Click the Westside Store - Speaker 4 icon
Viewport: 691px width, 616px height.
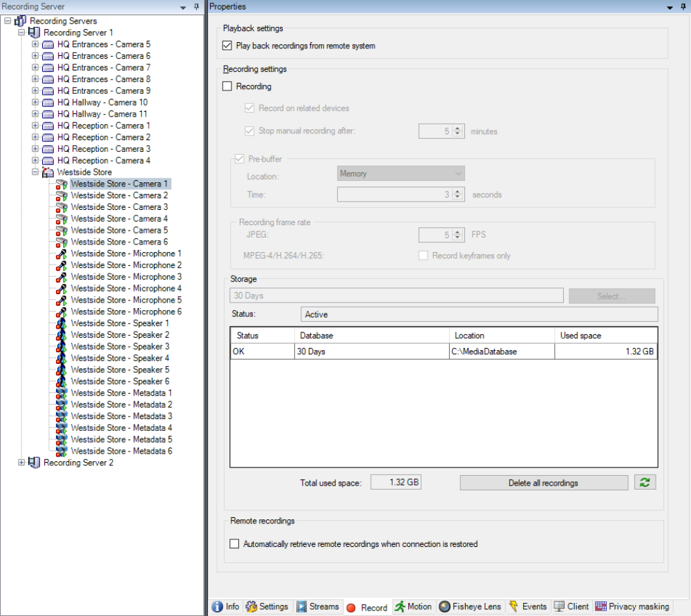coord(61,358)
